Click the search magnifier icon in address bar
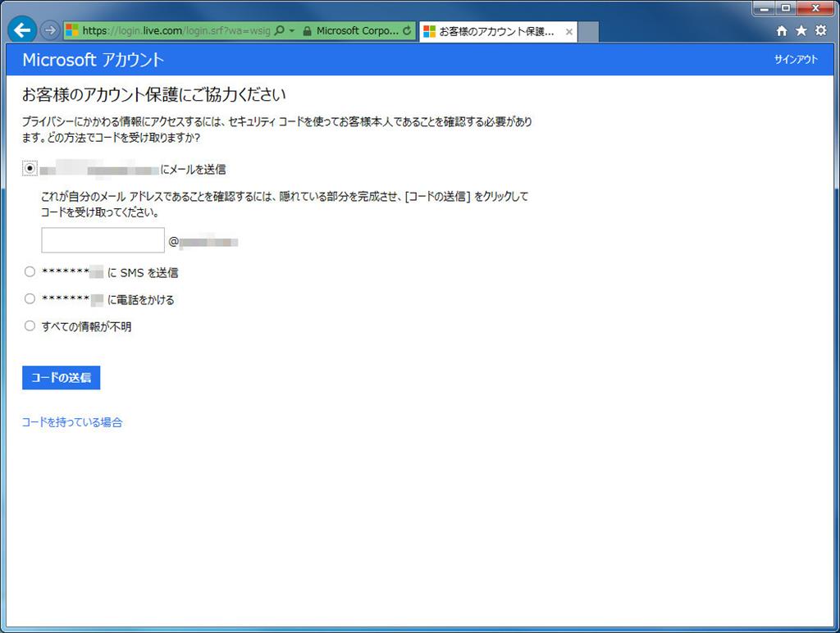The image size is (840, 633). [x=279, y=30]
